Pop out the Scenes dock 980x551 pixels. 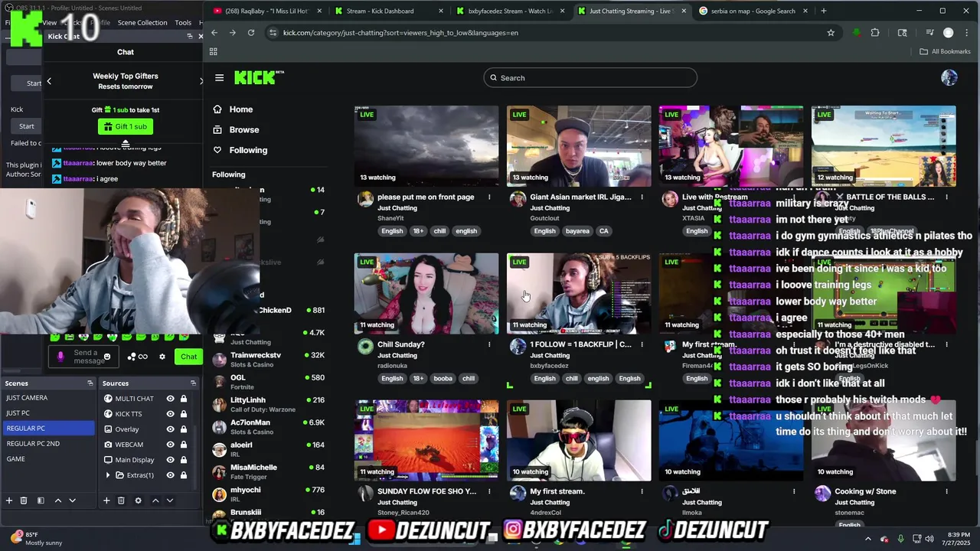click(90, 383)
